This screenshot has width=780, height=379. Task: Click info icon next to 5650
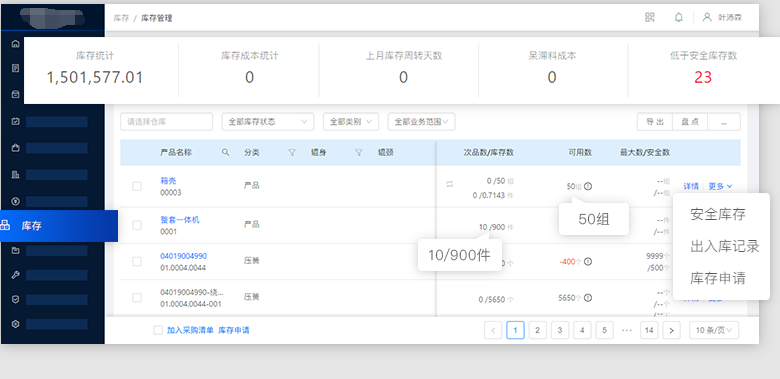(x=588, y=298)
